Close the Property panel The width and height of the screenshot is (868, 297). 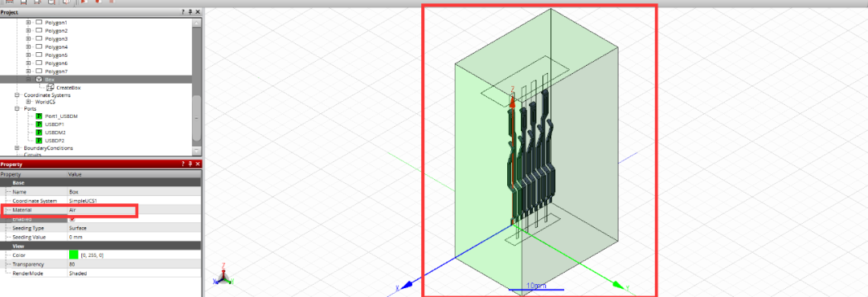click(x=199, y=165)
